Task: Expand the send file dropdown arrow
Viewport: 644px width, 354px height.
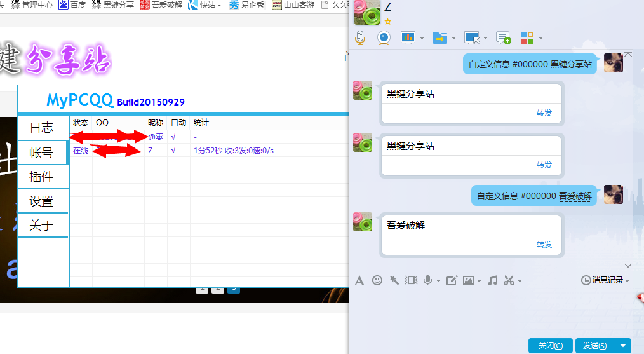Action: coord(453,38)
